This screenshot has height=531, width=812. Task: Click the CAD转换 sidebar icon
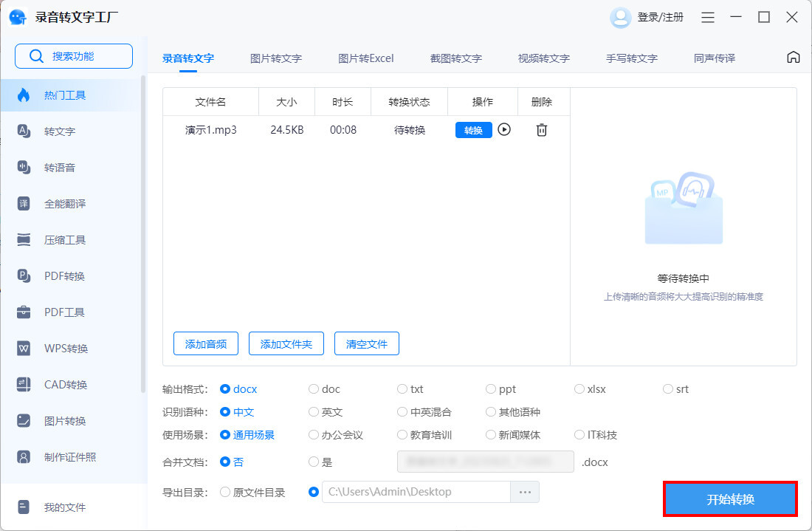tap(24, 384)
